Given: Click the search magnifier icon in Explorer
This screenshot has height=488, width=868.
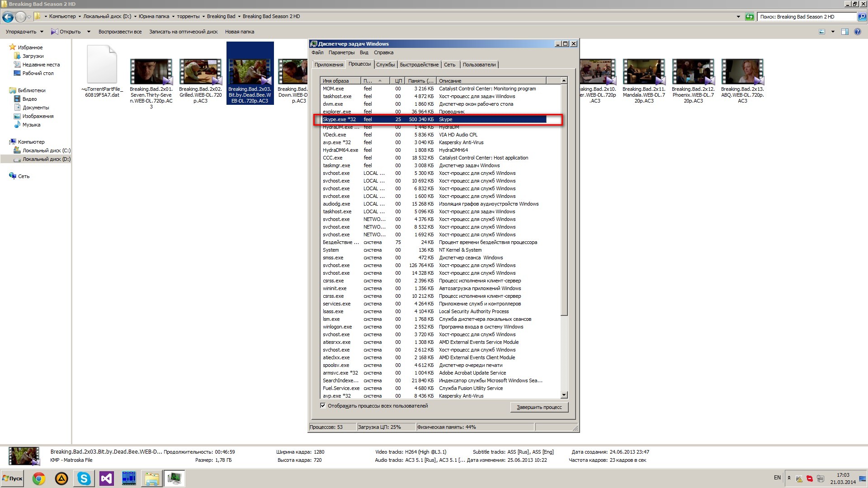Looking at the screenshot, I should click(x=862, y=17).
